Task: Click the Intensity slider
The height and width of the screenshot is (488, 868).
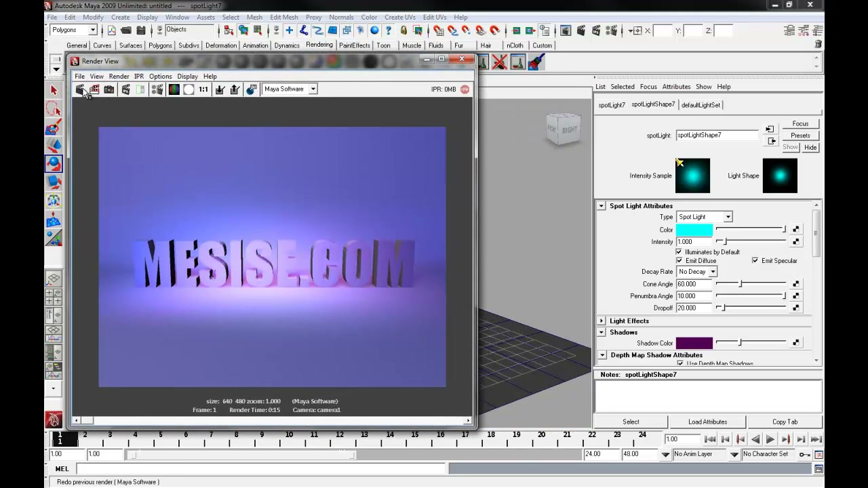Action: [751, 242]
